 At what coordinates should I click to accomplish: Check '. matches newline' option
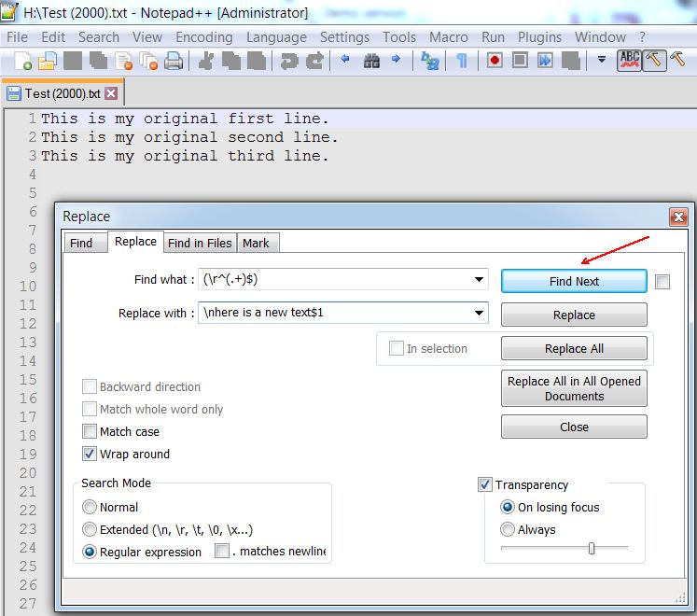222,551
